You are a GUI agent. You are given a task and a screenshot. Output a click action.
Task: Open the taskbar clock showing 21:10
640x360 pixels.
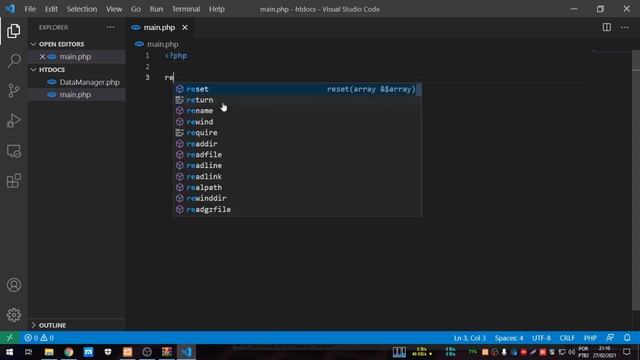tap(604, 352)
